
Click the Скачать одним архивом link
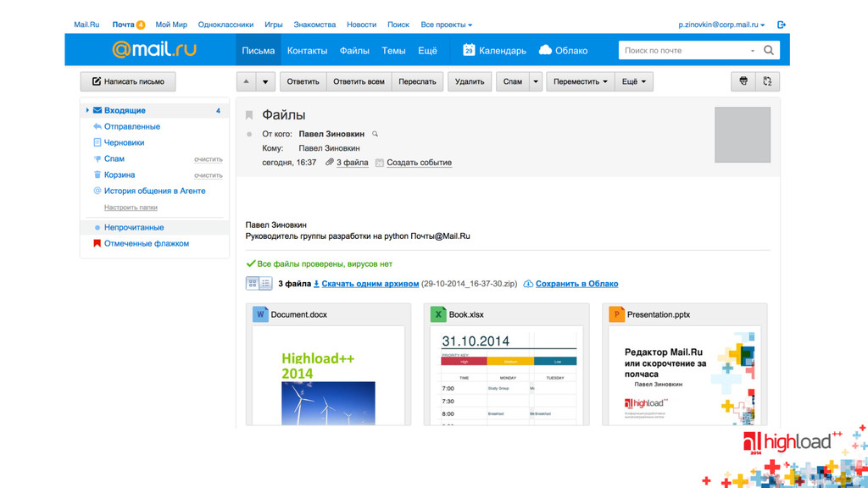[x=370, y=284]
